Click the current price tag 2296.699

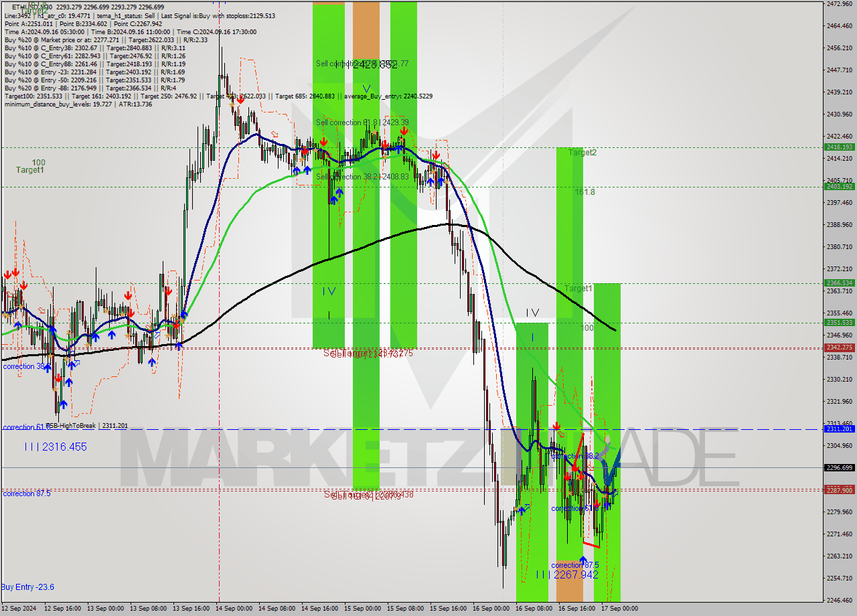839,467
